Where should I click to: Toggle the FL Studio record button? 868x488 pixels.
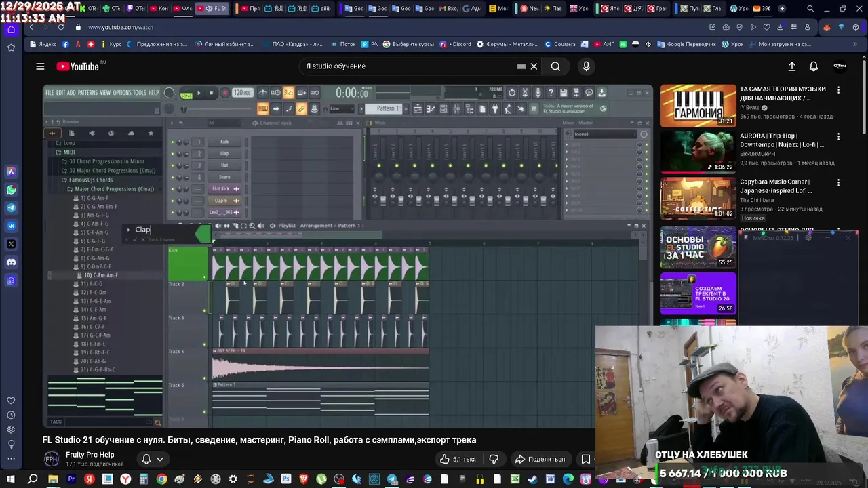pos(225,93)
